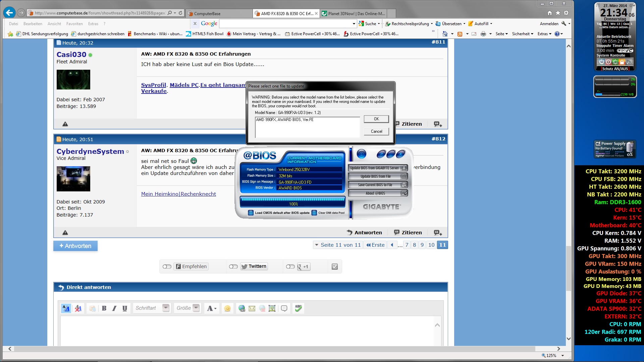Open the Größe font size dropdown

(x=196, y=308)
